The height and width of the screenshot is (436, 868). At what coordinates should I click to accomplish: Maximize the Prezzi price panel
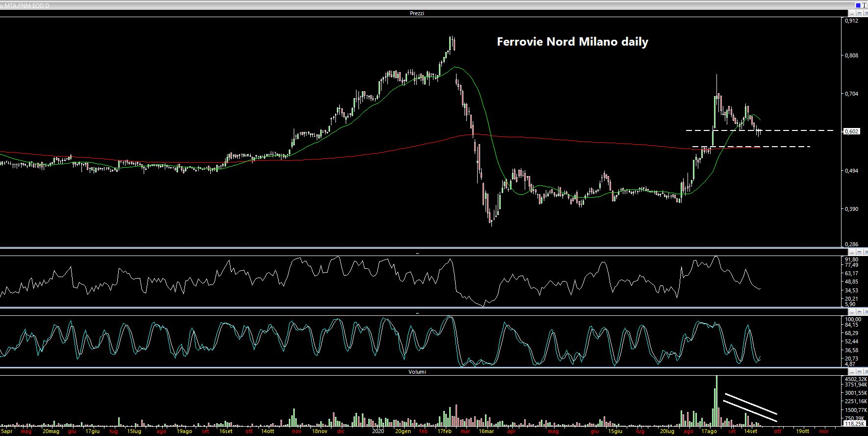tap(859, 13)
